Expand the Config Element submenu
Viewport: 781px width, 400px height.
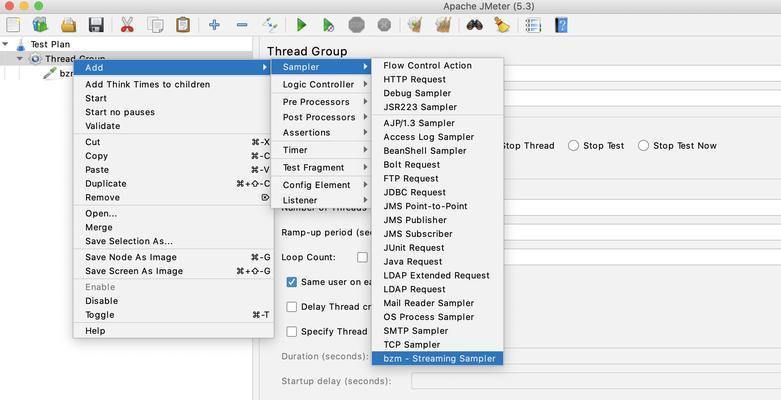pyautogui.click(x=321, y=185)
